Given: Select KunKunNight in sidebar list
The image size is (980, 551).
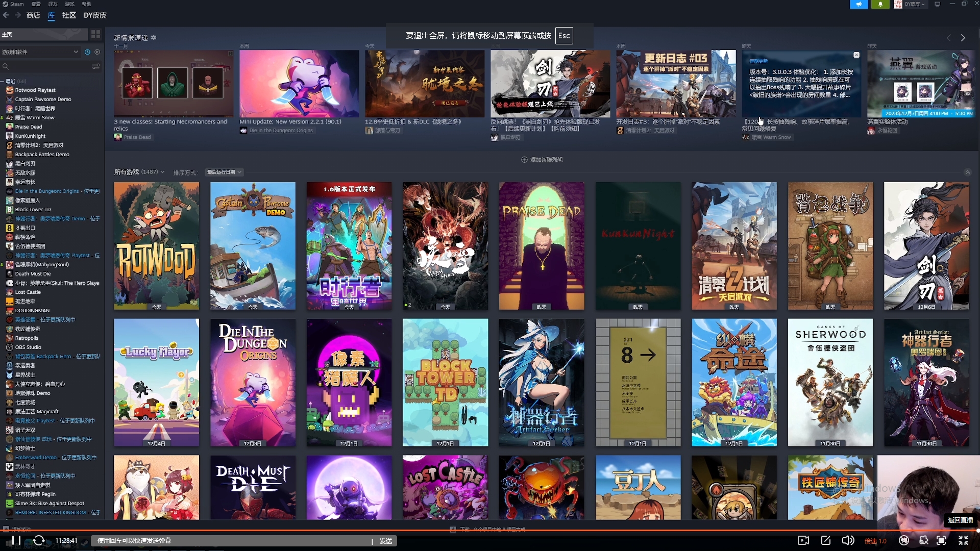Looking at the screenshot, I should tap(30, 136).
